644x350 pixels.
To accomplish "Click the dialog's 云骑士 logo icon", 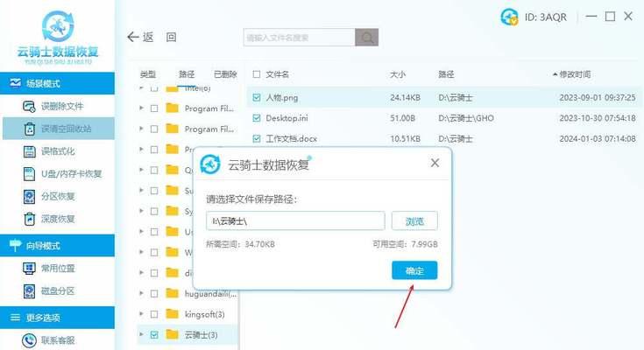I will [210, 164].
